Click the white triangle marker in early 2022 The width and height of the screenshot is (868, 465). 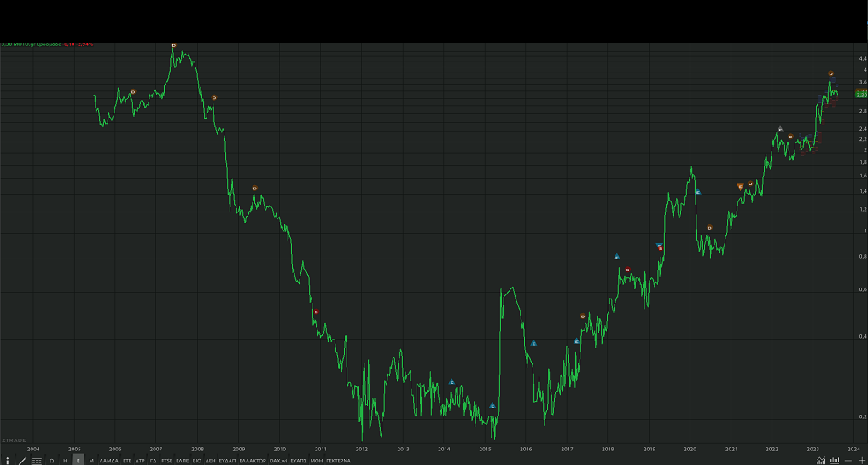(781, 130)
